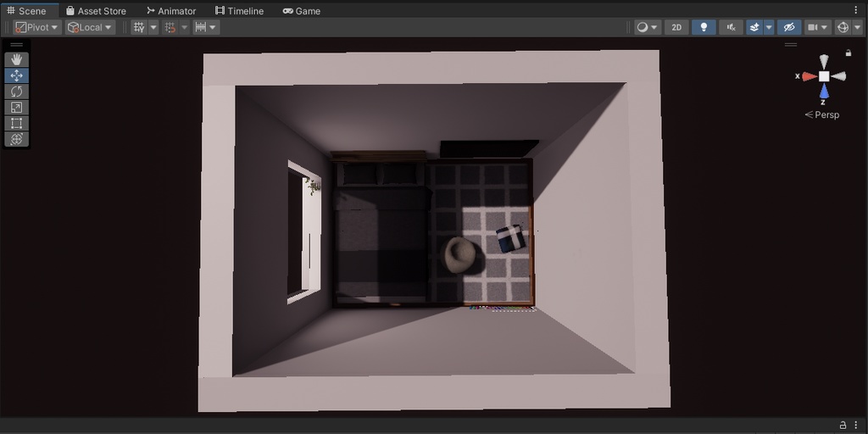The height and width of the screenshot is (434, 868).
Task: Open the shading draw mode dropdown
Action: point(647,27)
